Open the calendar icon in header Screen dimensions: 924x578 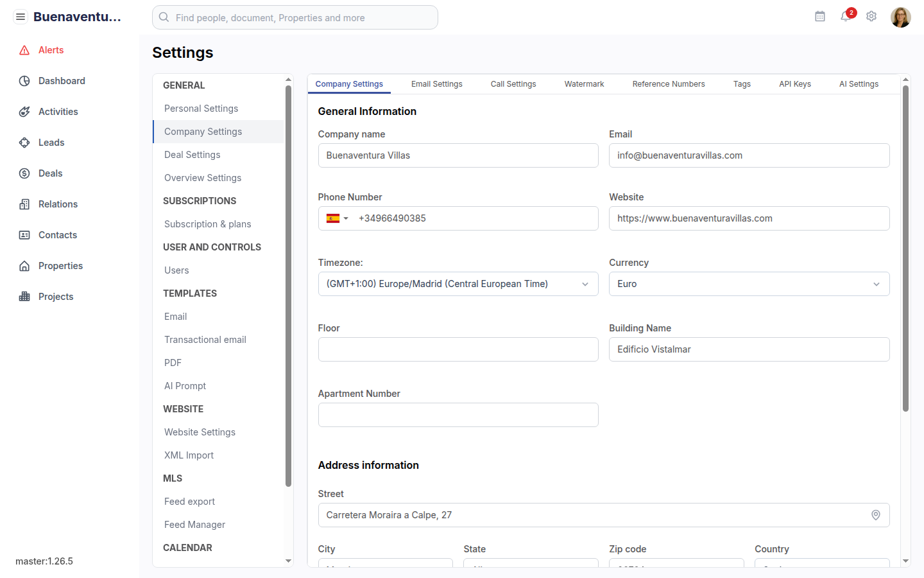(x=820, y=17)
